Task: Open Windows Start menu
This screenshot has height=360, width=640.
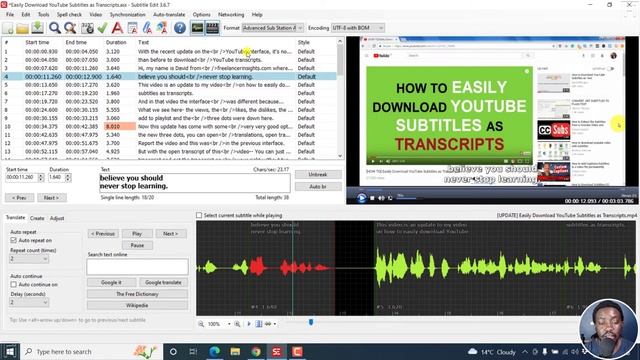Action: pos(10,351)
